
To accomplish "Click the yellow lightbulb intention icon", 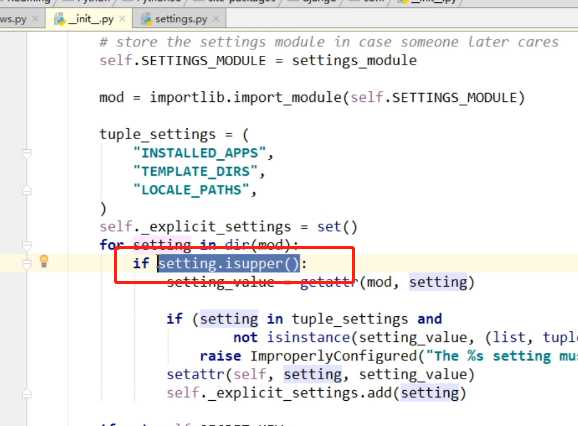I will point(43,261).
